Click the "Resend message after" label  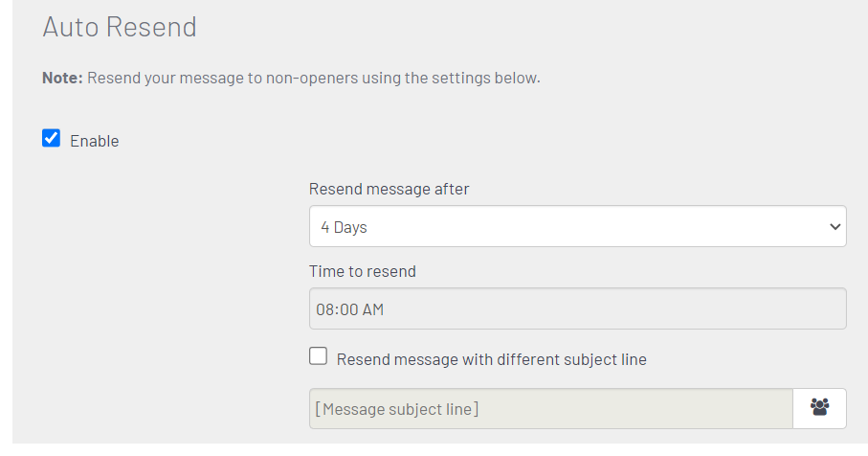point(389,189)
